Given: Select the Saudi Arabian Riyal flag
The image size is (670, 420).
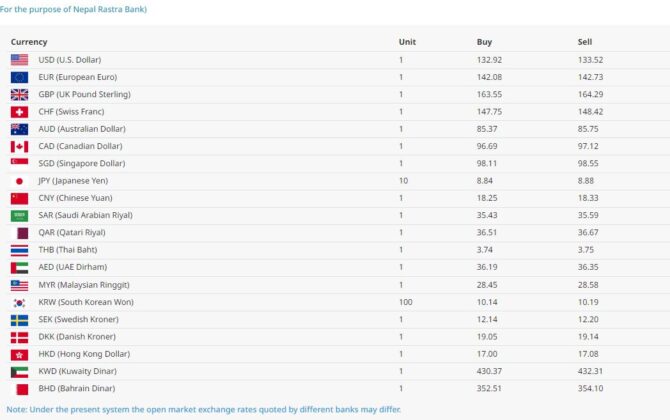Looking at the screenshot, I should pyautogui.click(x=19, y=215).
